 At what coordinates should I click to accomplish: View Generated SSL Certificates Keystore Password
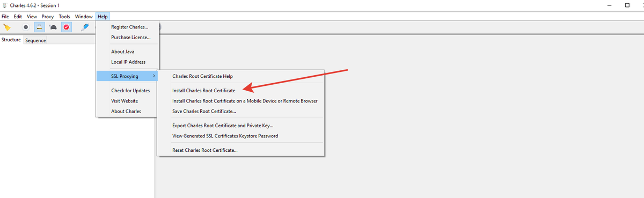pyautogui.click(x=241, y=136)
